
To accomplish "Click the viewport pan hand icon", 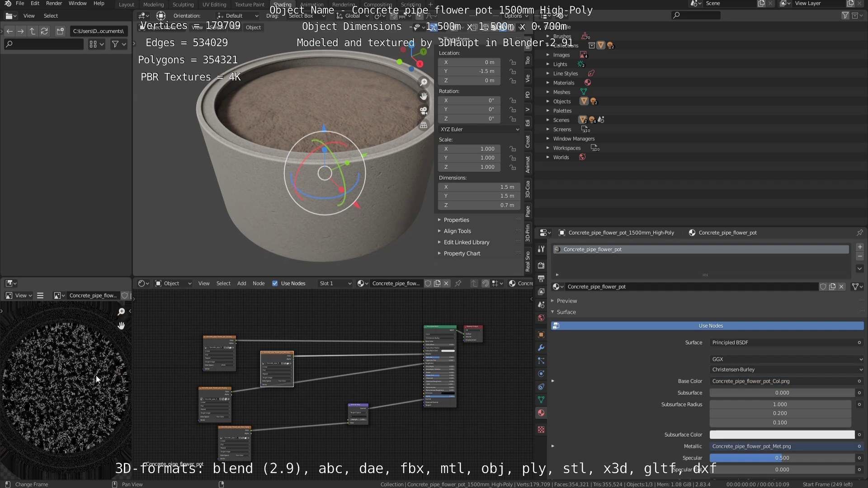I will [424, 96].
